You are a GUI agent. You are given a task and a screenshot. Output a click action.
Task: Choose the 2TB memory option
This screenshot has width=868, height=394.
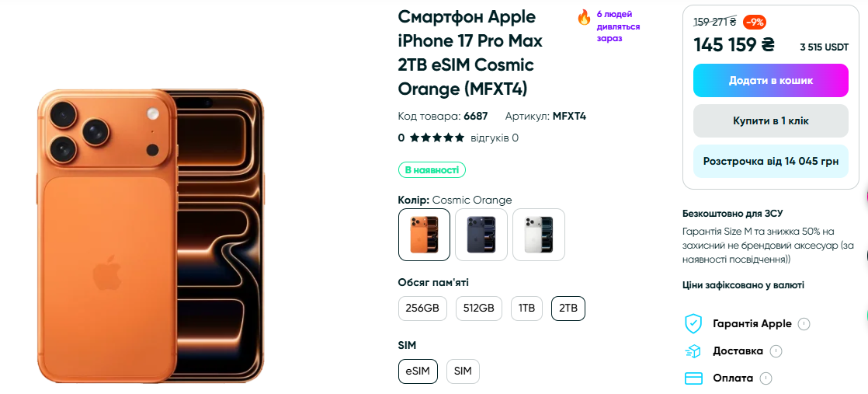click(x=568, y=309)
